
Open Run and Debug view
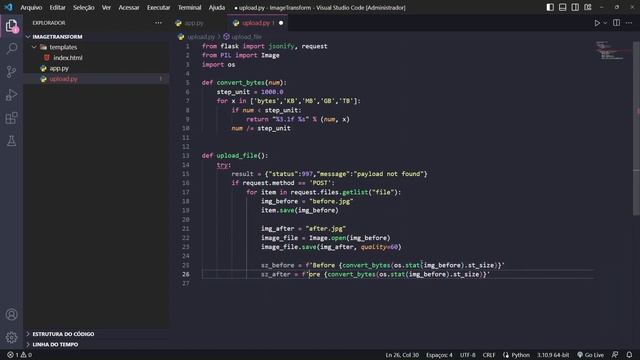[11, 95]
